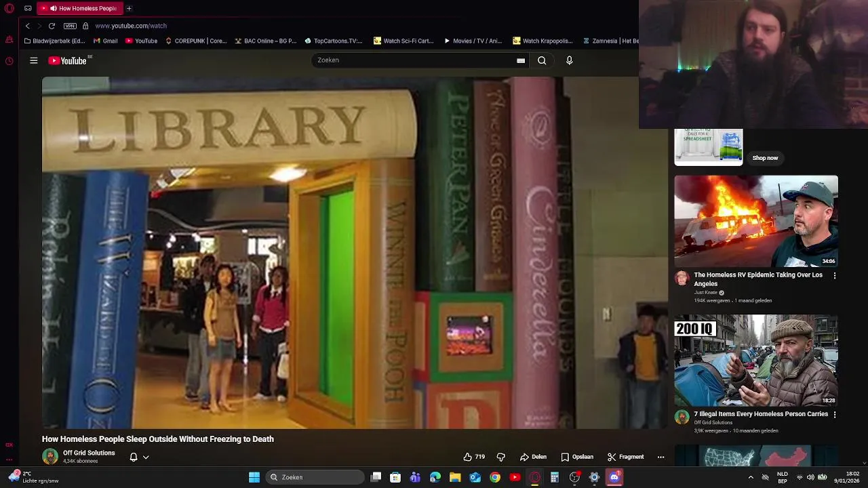Open Off Grid Solutions channel avatar
Image resolution: width=868 pixels, height=488 pixels.
(x=50, y=457)
